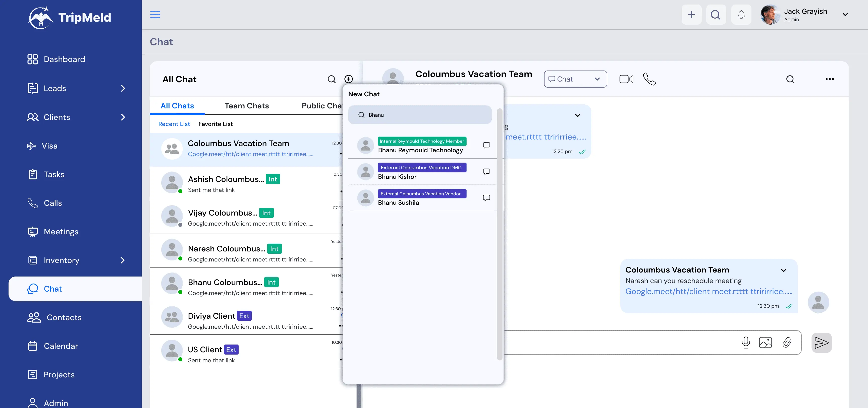Viewport: 868px width, 408px height.
Task: Click the image upload icon
Action: [x=765, y=342]
